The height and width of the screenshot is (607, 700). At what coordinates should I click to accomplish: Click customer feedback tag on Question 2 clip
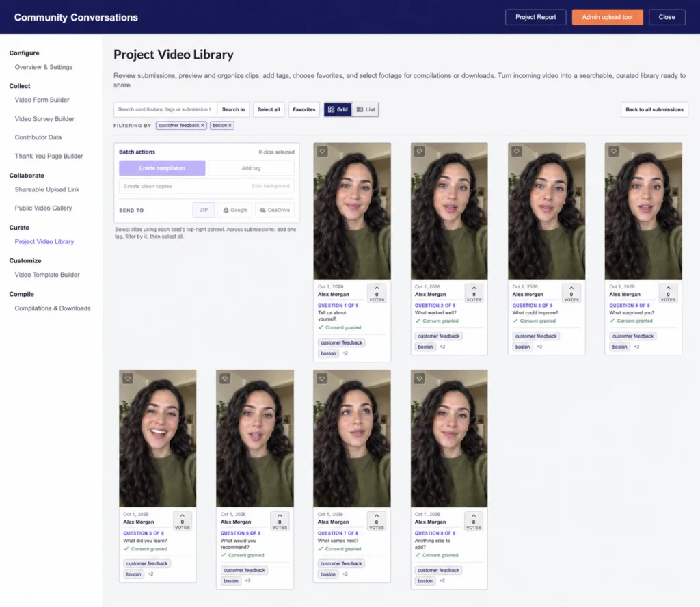438,336
